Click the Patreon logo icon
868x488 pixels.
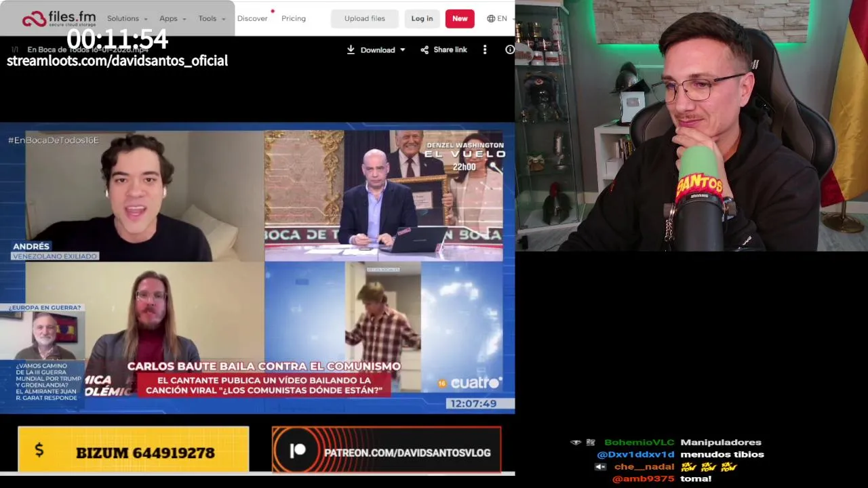(298, 451)
